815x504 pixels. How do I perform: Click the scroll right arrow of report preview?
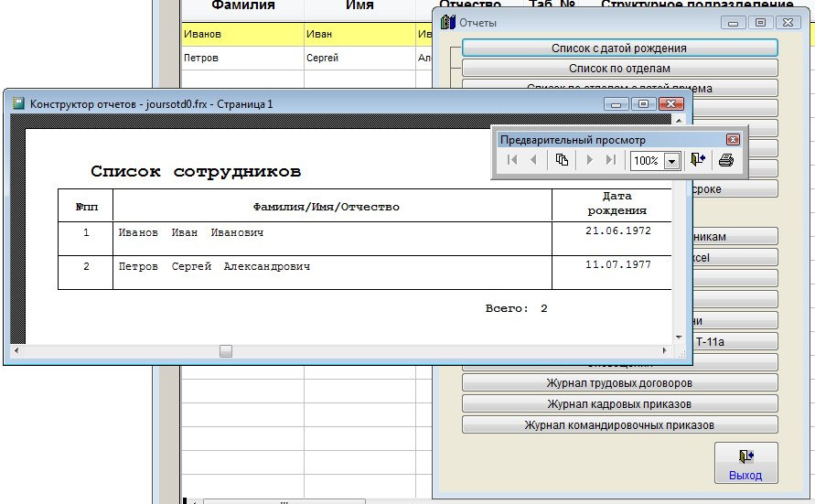tap(665, 350)
